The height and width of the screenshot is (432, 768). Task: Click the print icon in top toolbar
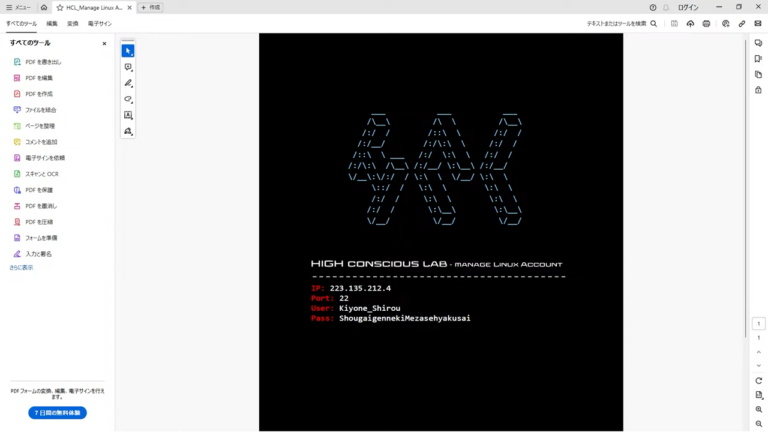[x=707, y=23]
